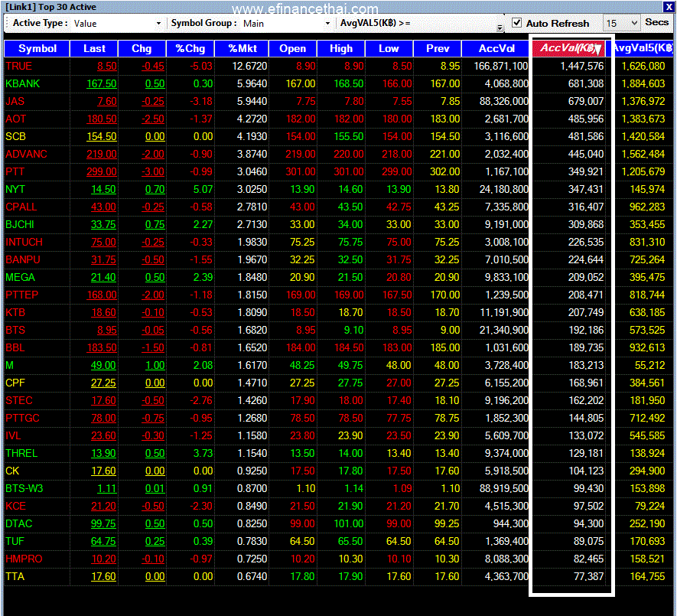Viewport: 677px width, 616px height.
Task: Select the BANPU symbol
Action: tap(23, 259)
